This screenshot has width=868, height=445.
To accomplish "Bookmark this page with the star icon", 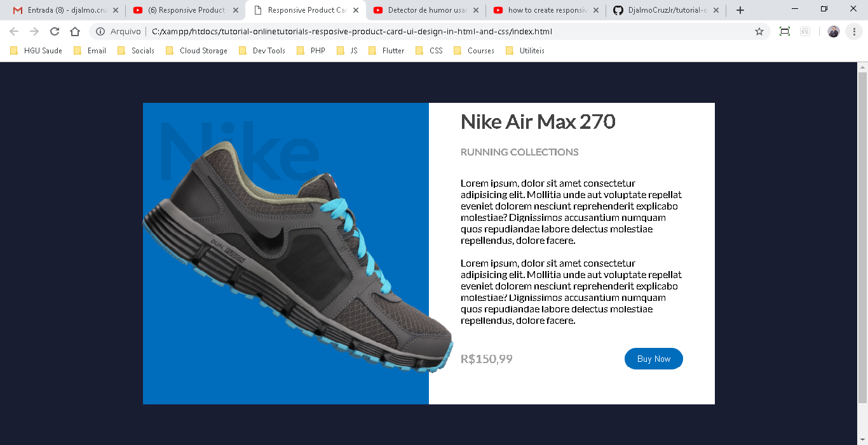I will 759,31.
